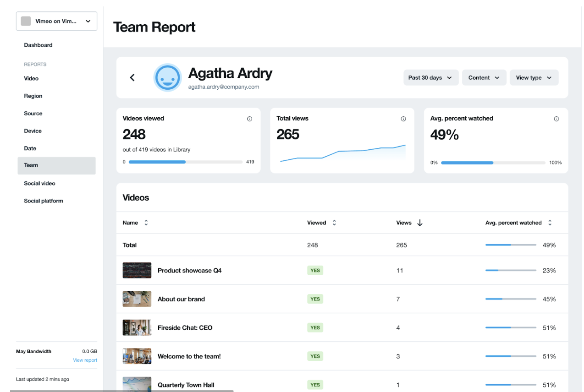
Task: Click the Product showcase Q4 thumbnail
Action: point(137,270)
